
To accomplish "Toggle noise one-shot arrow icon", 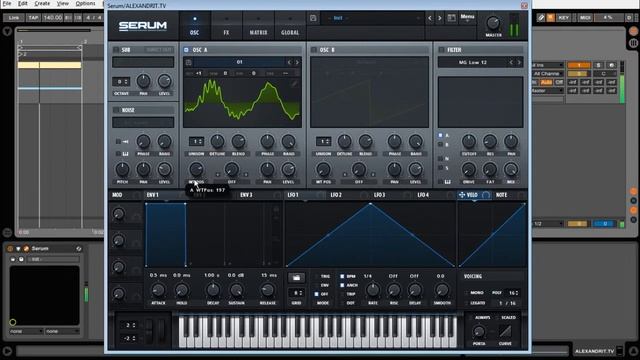I will point(125,142).
